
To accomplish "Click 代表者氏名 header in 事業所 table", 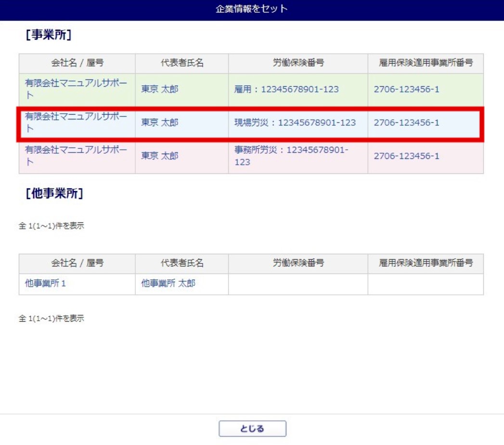I will (x=182, y=63).
